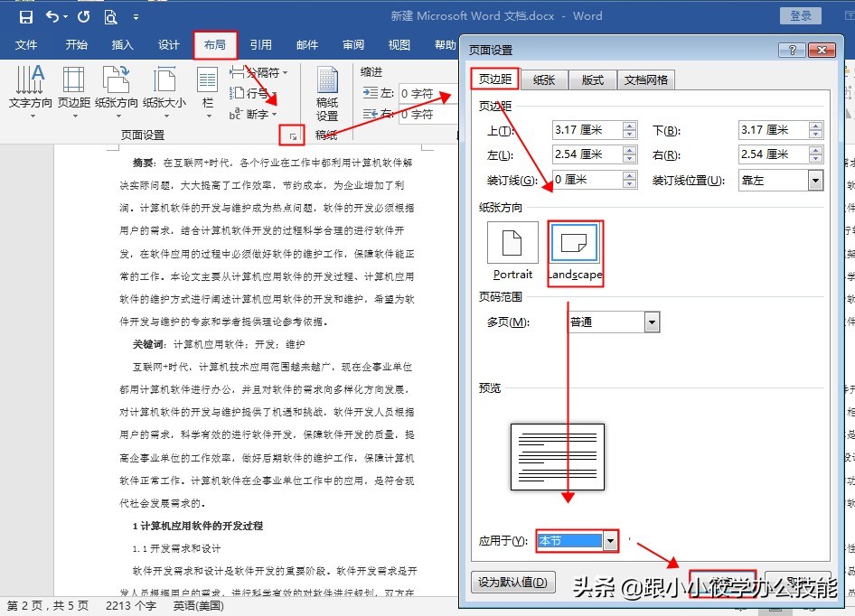The width and height of the screenshot is (855, 616).
Task: Click the 登录 sign-in link
Action: (799, 15)
